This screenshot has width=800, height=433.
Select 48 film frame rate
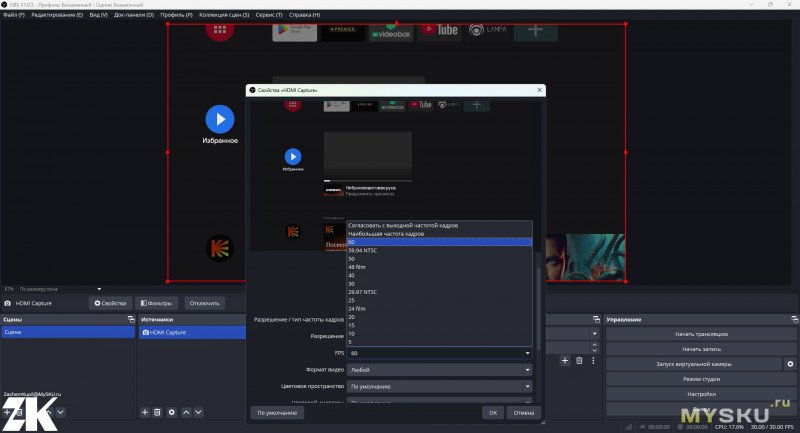point(439,267)
